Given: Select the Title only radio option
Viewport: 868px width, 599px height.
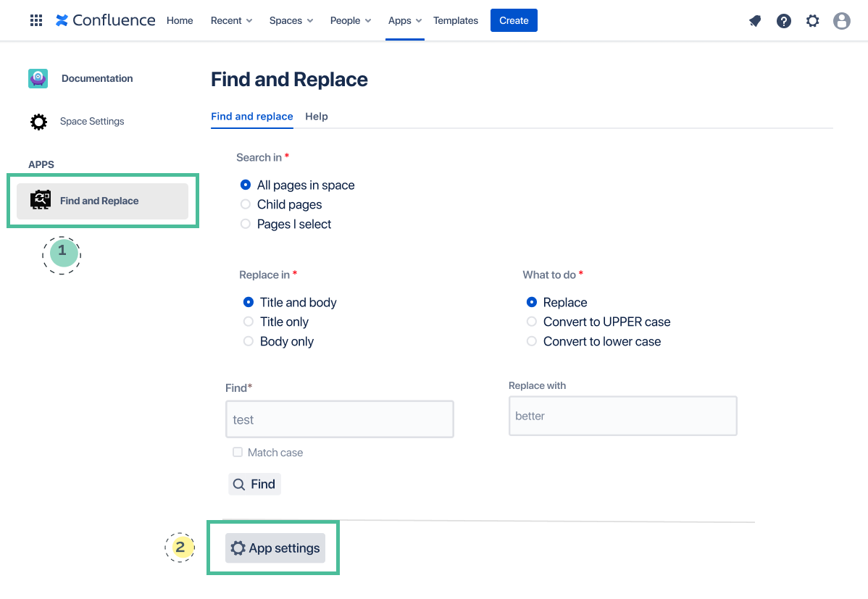Looking at the screenshot, I should tap(249, 322).
